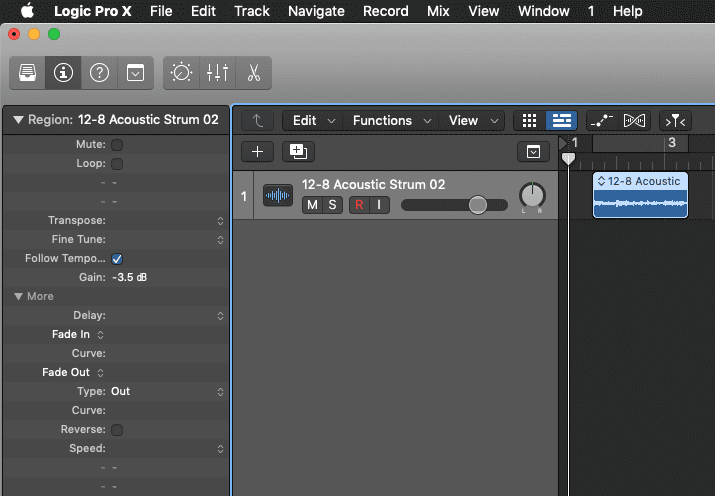Click bar 3 in the ruler
The width and height of the screenshot is (715, 496).
pos(672,143)
